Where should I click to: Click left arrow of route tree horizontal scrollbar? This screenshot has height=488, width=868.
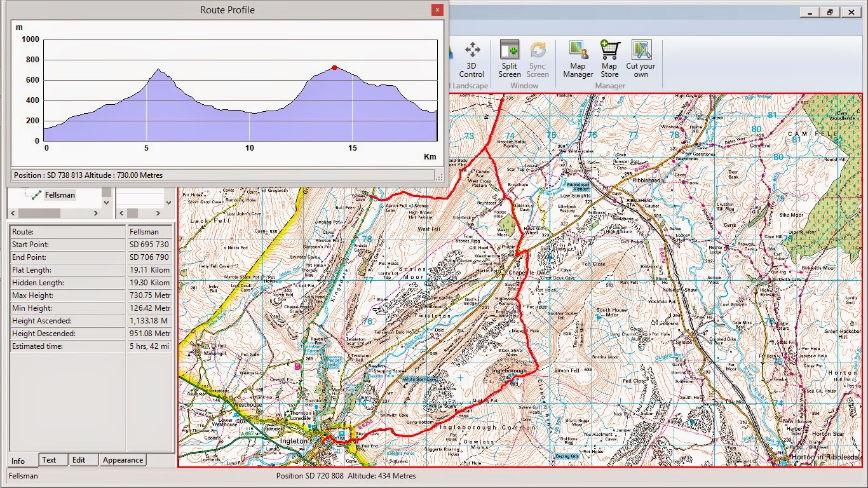pyautogui.click(x=13, y=213)
